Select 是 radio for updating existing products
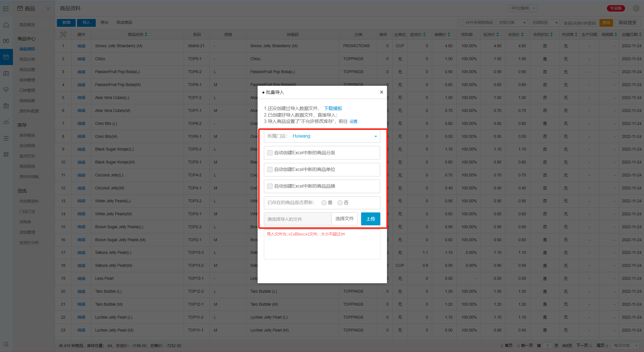Image resolution: width=644 pixels, height=352 pixels. (x=324, y=203)
